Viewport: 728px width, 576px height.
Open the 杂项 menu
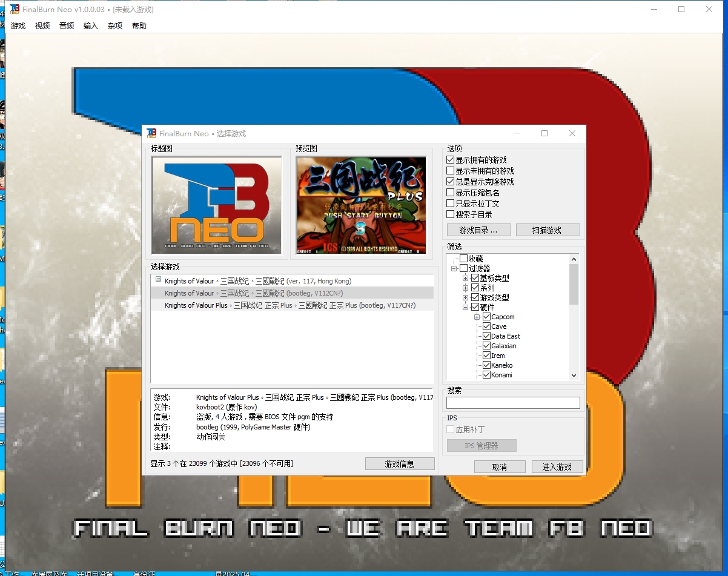tap(115, 25)
